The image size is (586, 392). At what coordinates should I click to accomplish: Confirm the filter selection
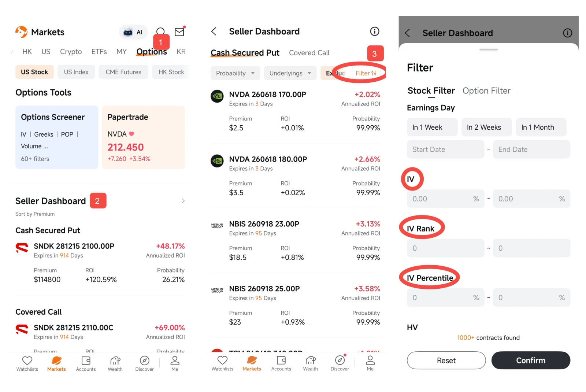(531, 360)
